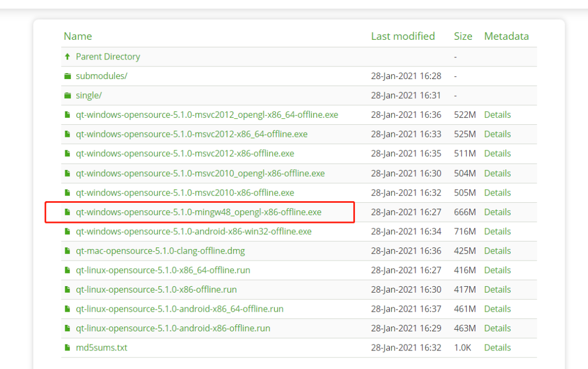
Task: Open the md5sums.txt file
Action: (102, 348)
